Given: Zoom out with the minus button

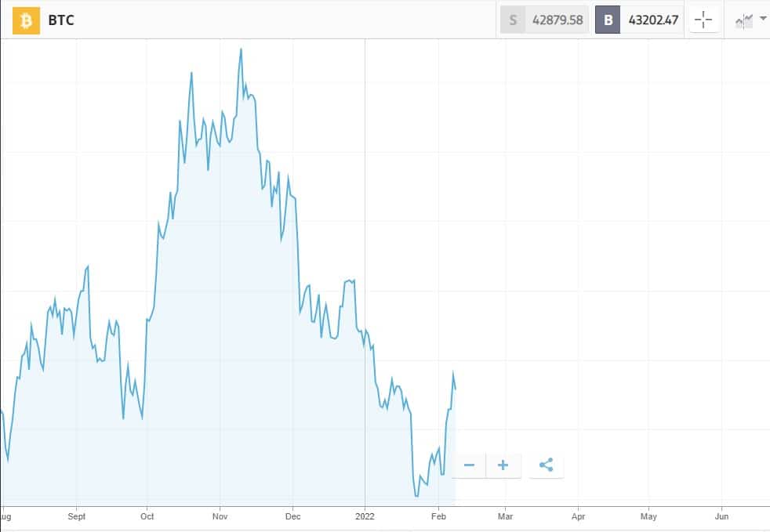Looking at the screenshot, I should [469, 465].
